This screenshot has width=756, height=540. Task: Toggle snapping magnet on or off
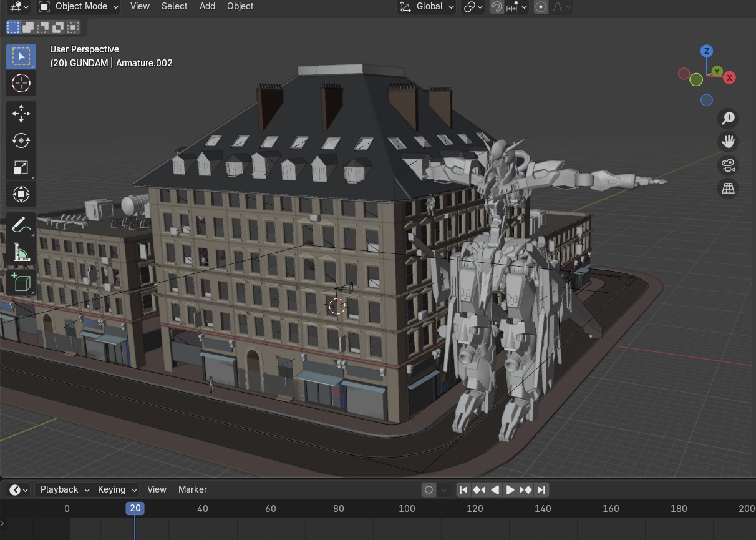click(497, 7)
